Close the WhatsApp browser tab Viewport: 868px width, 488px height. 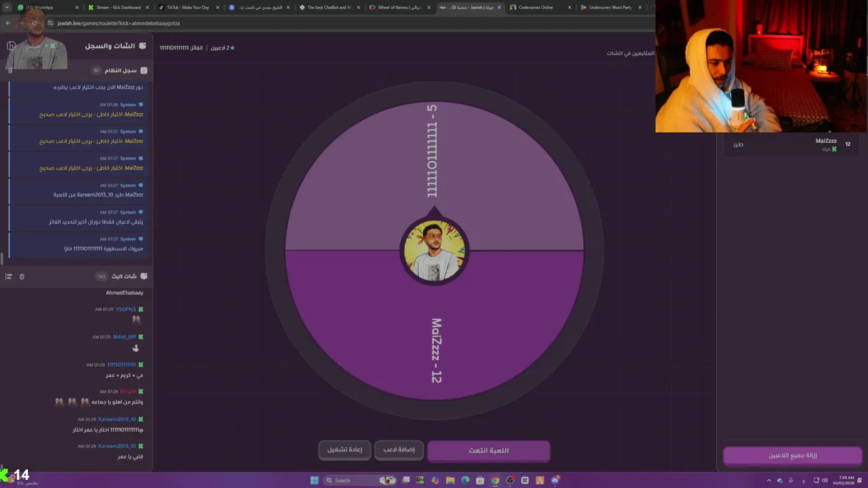77,7
